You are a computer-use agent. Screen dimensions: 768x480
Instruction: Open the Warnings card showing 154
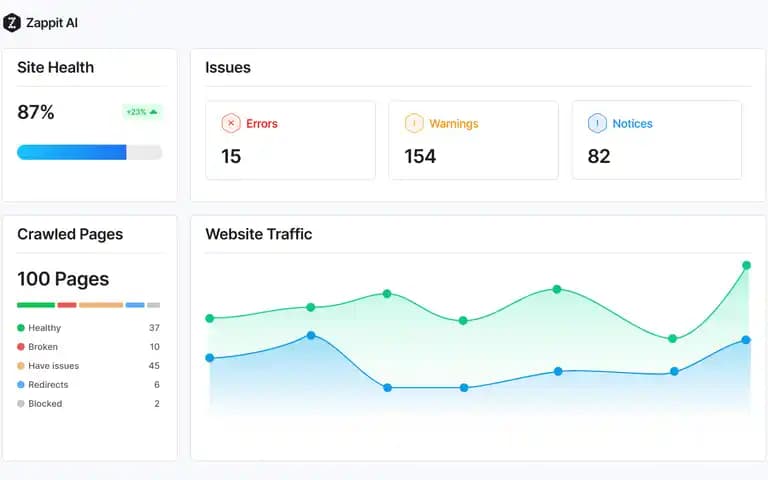click(474, 140)
